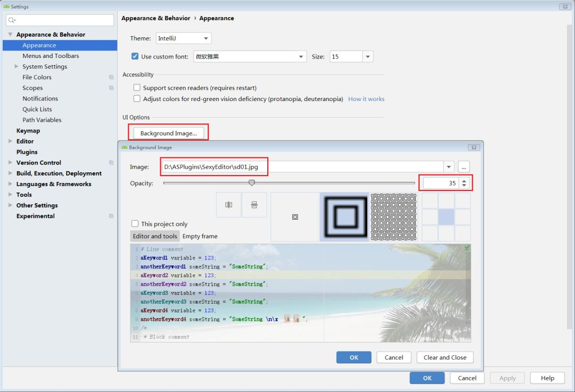Enable red-green vision deficiency adjustment
575x392 pixels.
pyautogui.click(x=137, y=98)
